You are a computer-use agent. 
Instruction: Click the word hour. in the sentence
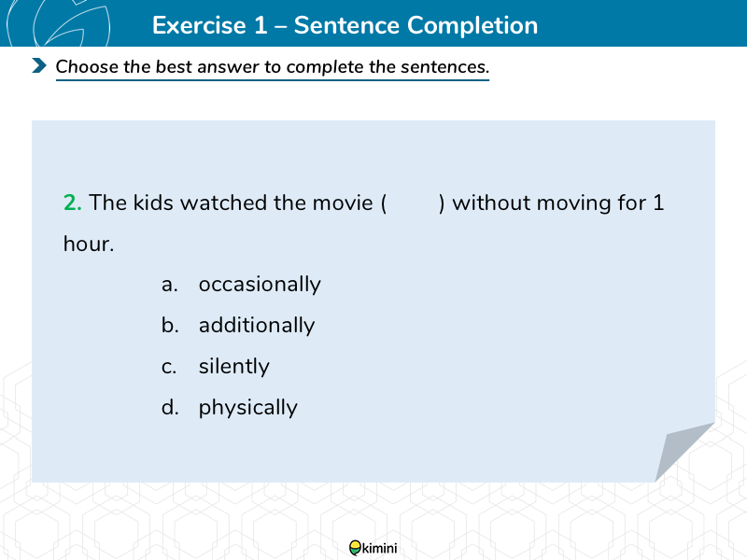pos(89,244)
